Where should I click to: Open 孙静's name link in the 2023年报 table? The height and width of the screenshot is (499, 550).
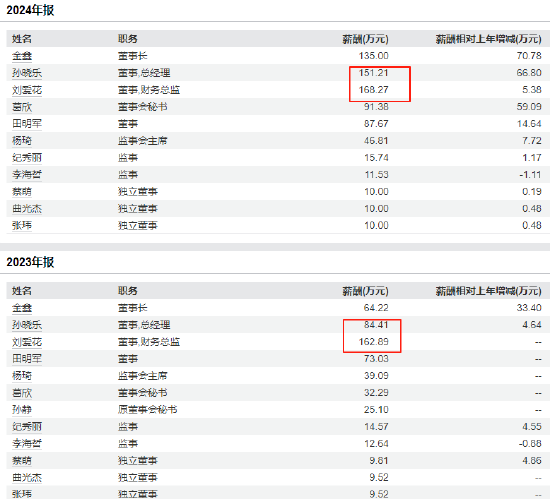pyautogui.click(x=22, y=410)
